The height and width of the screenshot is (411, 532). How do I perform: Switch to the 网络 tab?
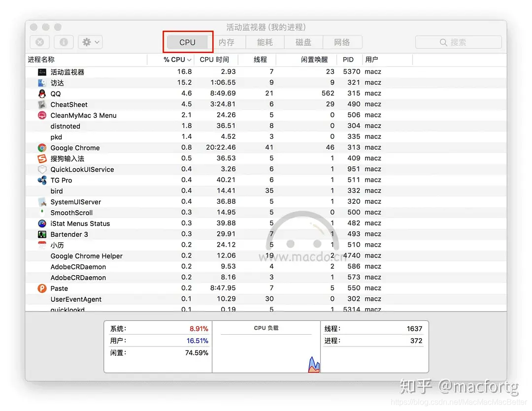pyautogui.click(x=342, y=42)
